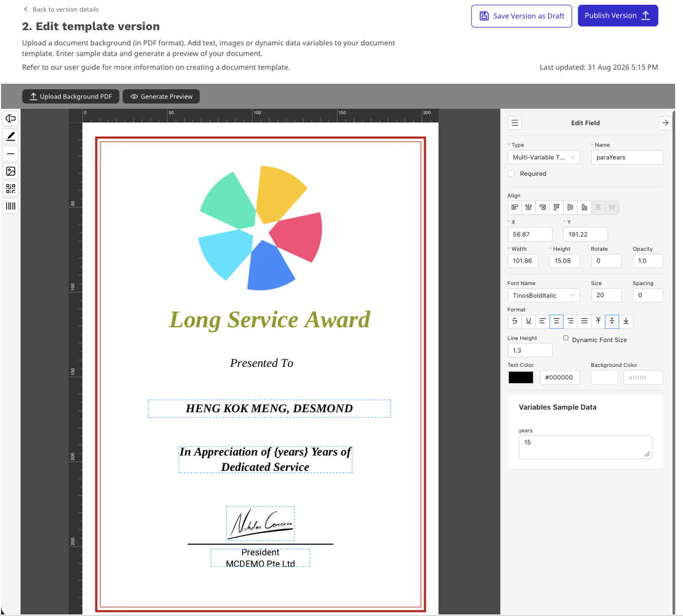683x616 pixels.
Task: Select the recipient name field on canvas
Action: tap(269, 409)
